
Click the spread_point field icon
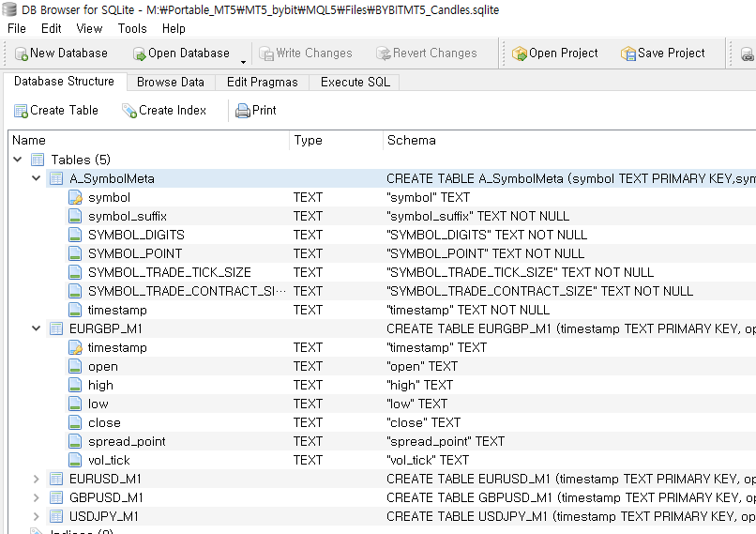[x=75, y=441]
